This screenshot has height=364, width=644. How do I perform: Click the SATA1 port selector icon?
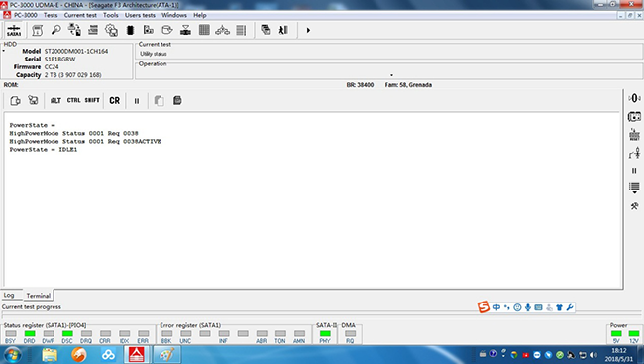point(14,30)
